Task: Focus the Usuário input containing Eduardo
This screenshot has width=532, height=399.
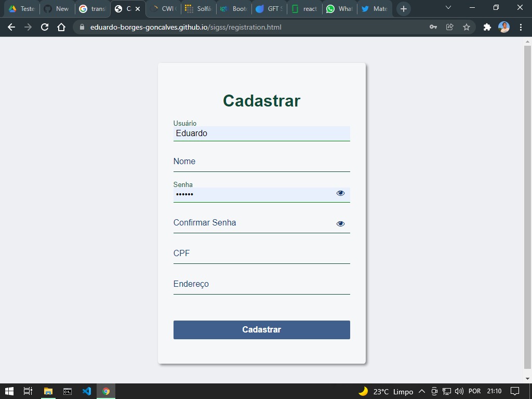Action: click(262, 134)
